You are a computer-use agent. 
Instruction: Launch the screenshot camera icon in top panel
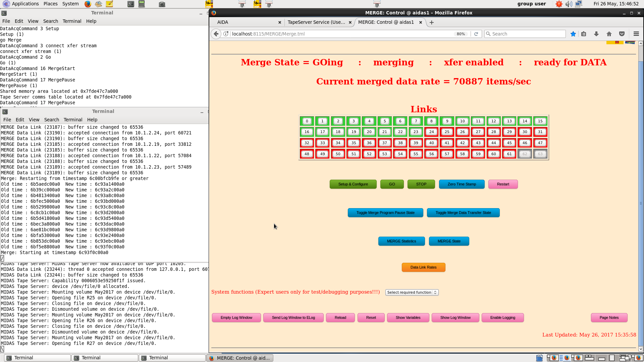coord(162,4)
